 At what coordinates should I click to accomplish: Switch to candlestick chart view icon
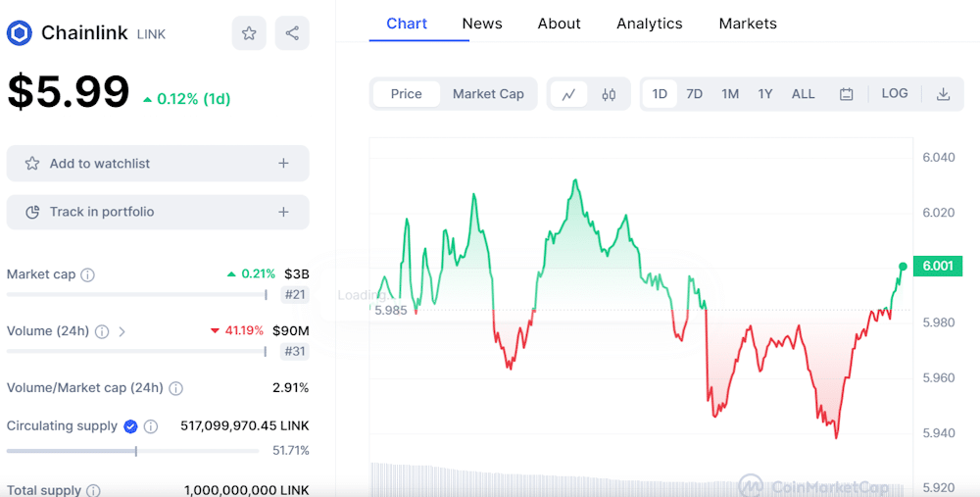(x=609, y=94)
